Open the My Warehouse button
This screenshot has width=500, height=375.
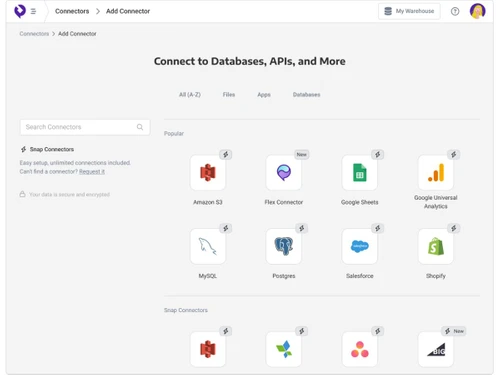click(409, 11)
